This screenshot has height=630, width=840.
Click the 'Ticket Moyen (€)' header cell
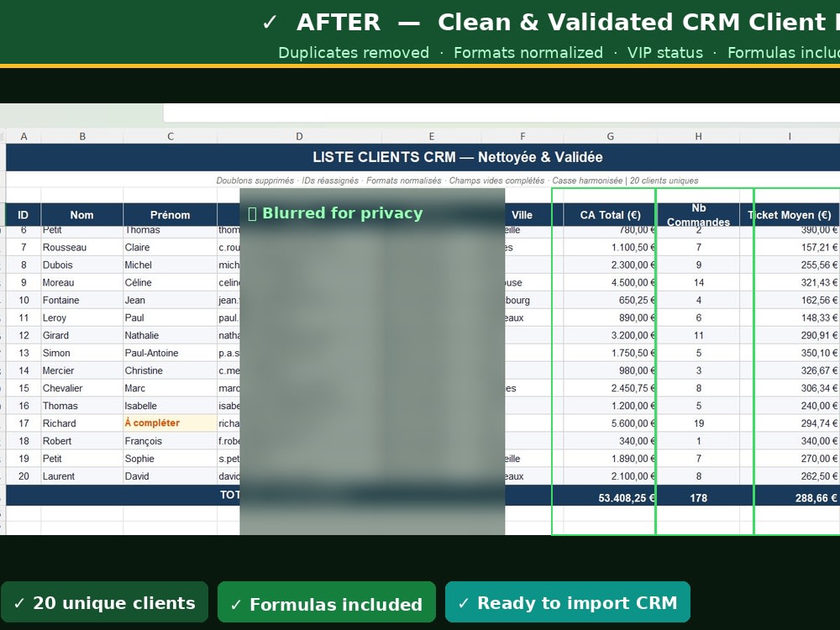[790, 215]
